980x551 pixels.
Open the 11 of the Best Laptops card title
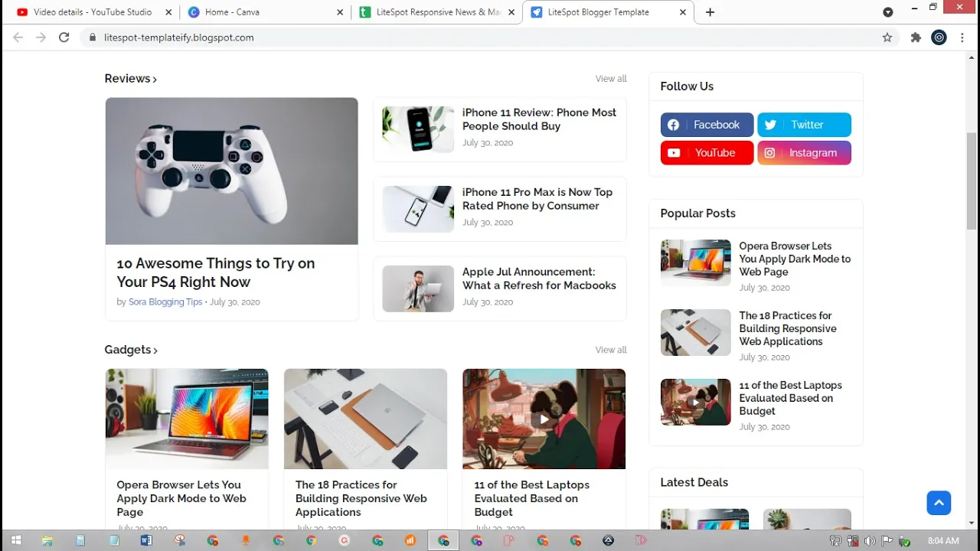tap(532, 498)
